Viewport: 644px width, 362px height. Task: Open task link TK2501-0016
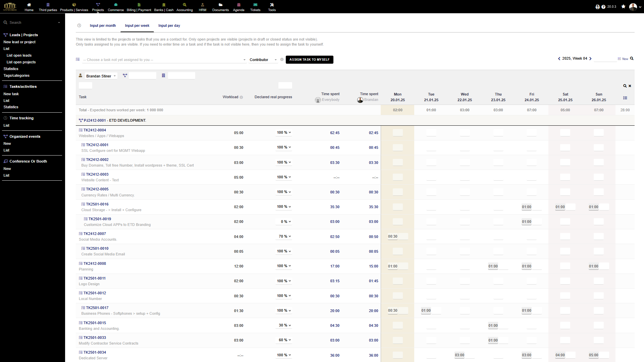[x=97, y=204]
